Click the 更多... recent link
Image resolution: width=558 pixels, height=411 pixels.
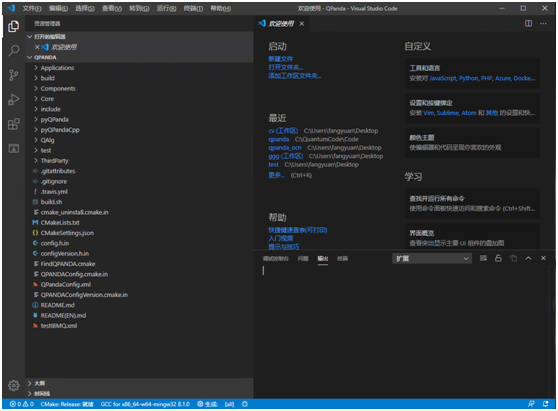(x=277, y=175)
